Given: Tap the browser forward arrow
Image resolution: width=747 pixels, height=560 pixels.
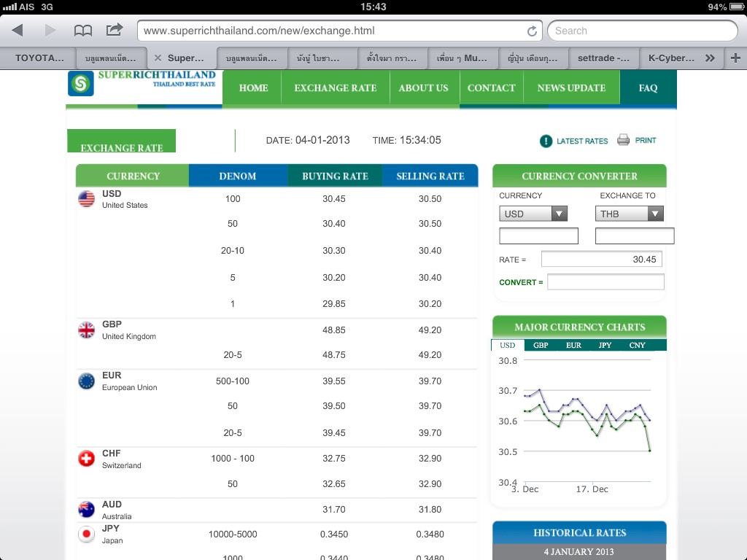Looking at the screenshot, I should click(50, 31).
